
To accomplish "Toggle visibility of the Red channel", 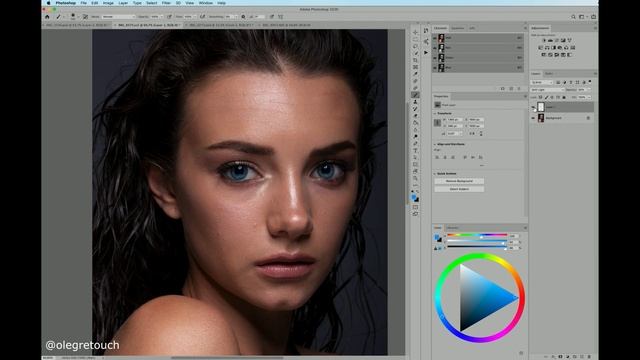I will point(435,47).
